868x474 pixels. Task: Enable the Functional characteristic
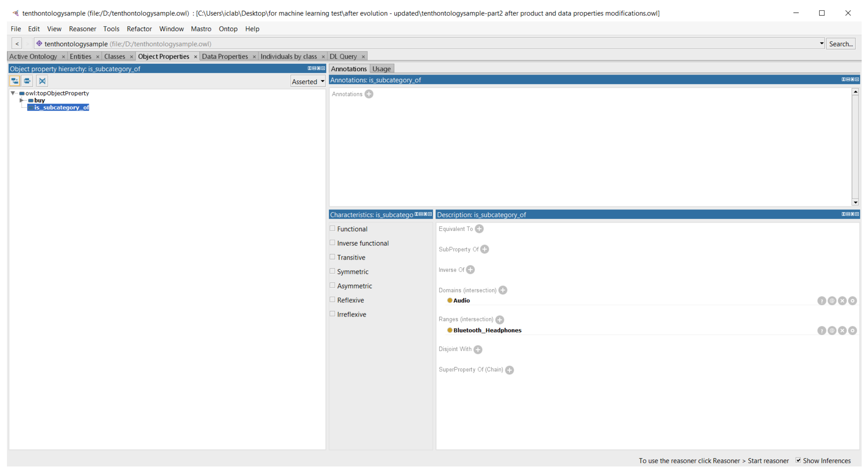click(332, 229)
